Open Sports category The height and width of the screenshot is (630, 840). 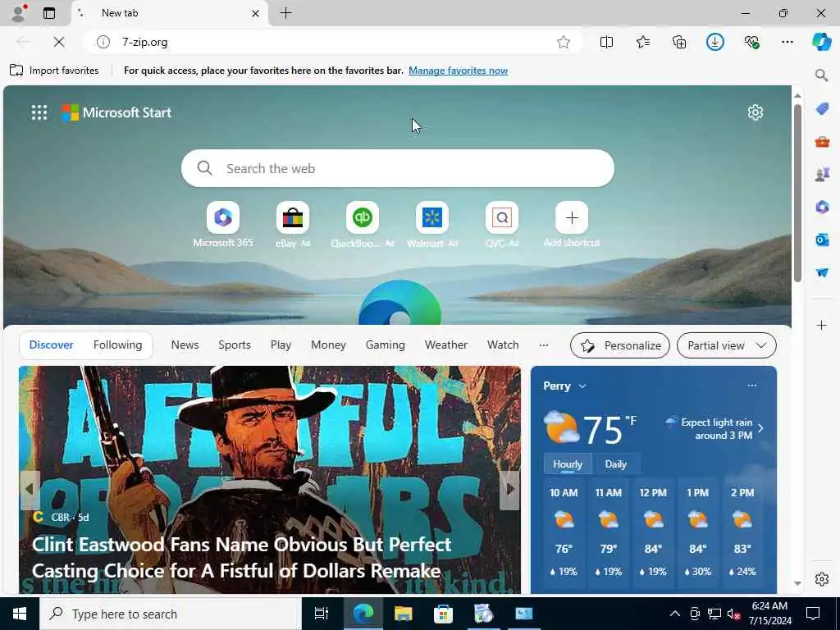click(235, 345)
